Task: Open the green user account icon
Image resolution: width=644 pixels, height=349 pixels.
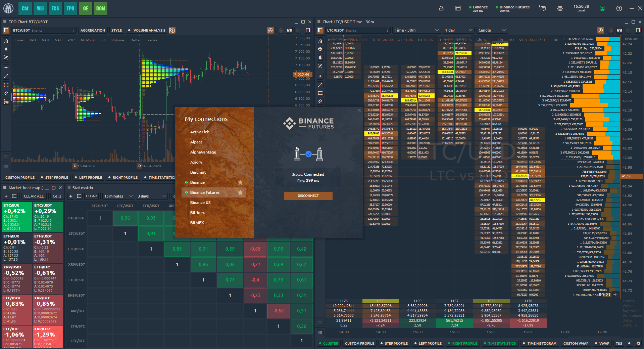Action: pos(602,8)
